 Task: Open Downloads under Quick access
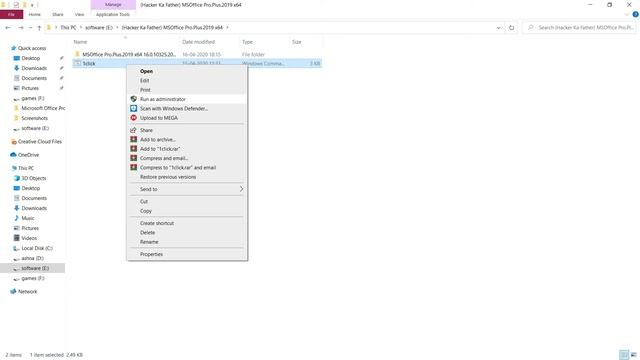tap(34, 68)
